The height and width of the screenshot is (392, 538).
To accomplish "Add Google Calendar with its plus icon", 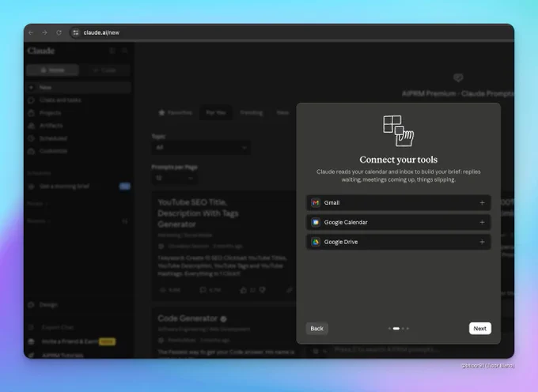I will coord(482,222).
